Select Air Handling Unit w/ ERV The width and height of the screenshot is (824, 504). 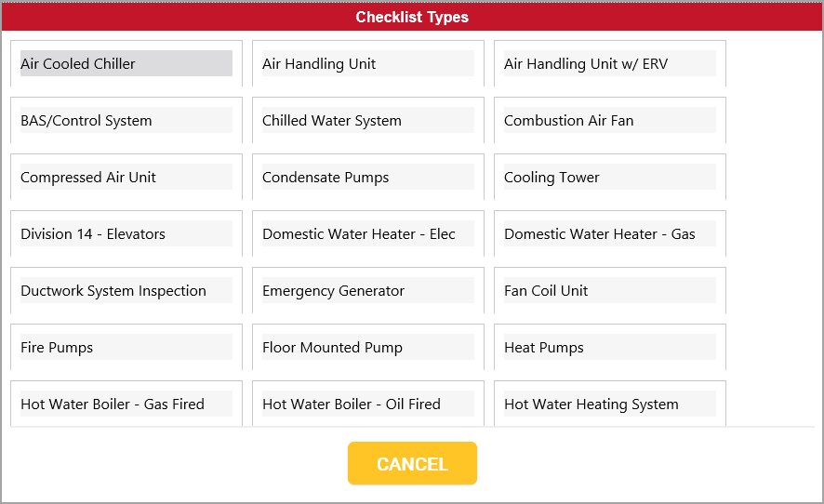click(x=609, y=64)
